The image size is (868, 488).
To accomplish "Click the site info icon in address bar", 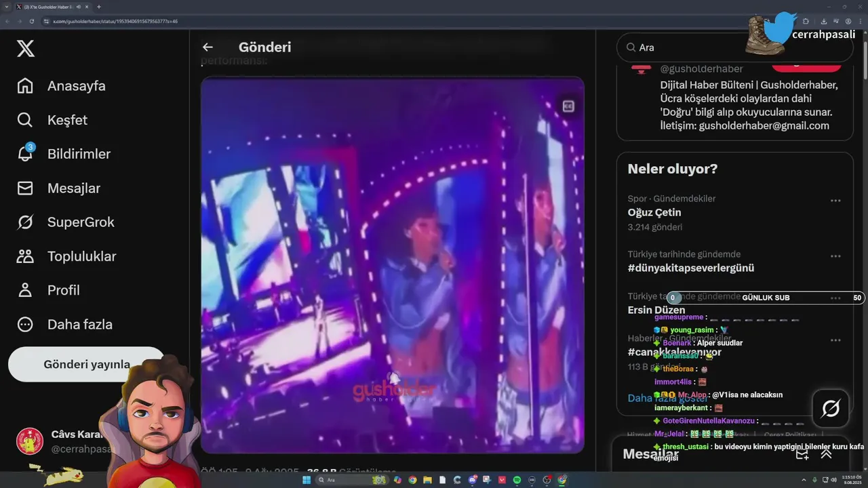I will pos(46,21).
